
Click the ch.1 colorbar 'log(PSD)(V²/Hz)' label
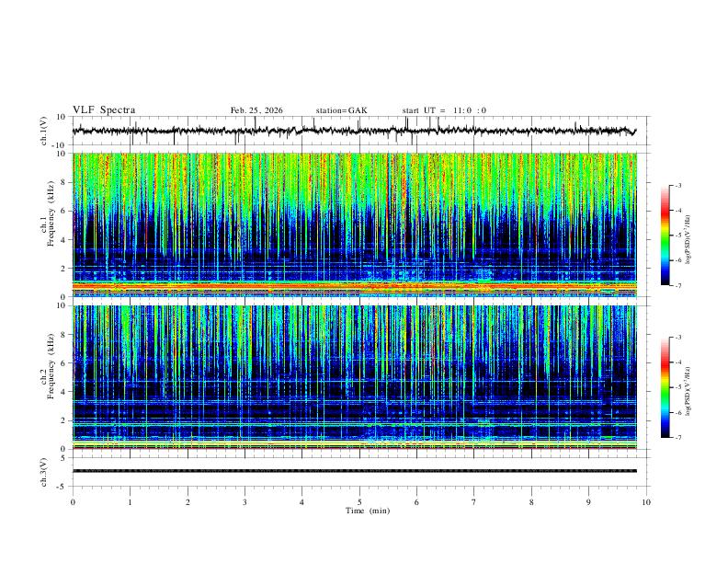pyautogui.click(x=688, y=239)
